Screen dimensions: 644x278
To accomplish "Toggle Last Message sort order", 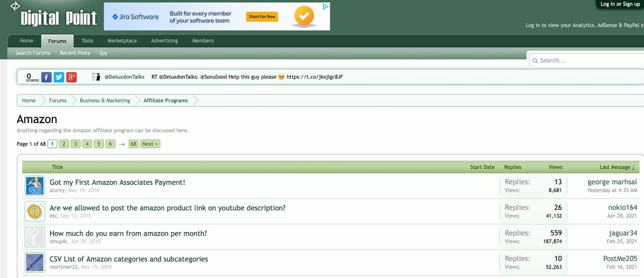I will coord(617,167).
